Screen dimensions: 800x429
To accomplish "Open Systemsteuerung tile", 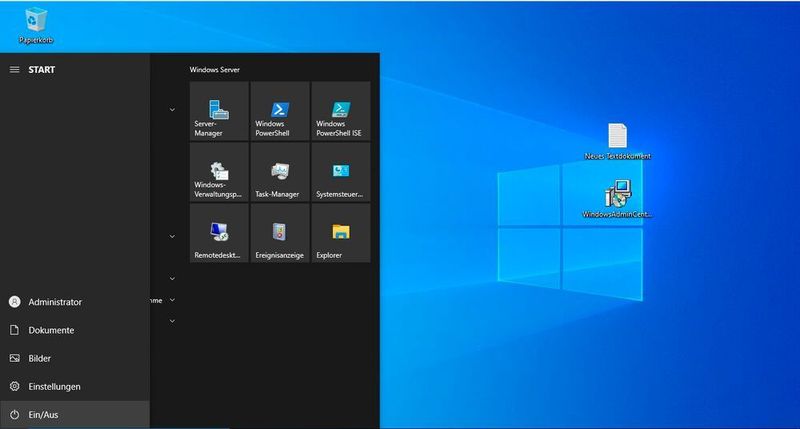I will 341,172.
